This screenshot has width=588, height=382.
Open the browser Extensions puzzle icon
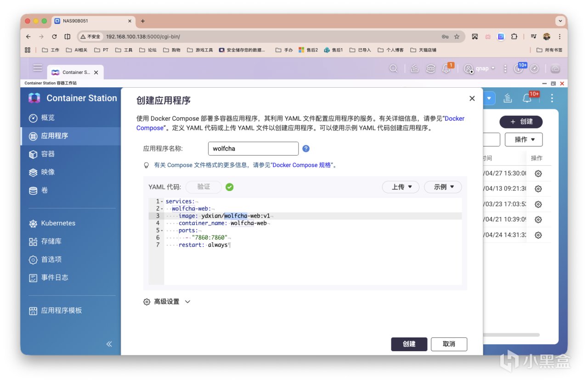coord(514,37)
